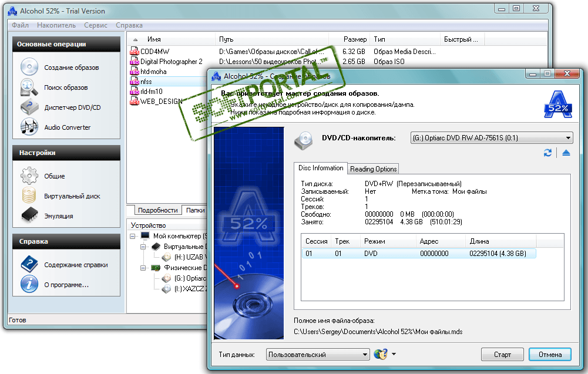Click the (I:) XAZCZ drive icon
The height and width of the screenshot is (374, 588).
point(166,288)
